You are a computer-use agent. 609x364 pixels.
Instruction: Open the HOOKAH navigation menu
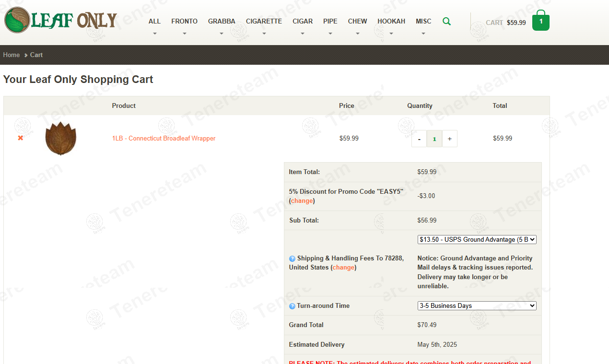pyautogui.click(x=391, y=22)
